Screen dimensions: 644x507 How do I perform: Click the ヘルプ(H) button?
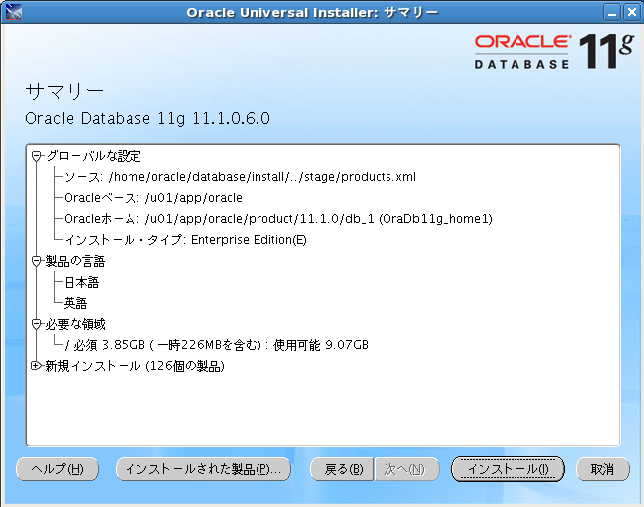(58, 469)
